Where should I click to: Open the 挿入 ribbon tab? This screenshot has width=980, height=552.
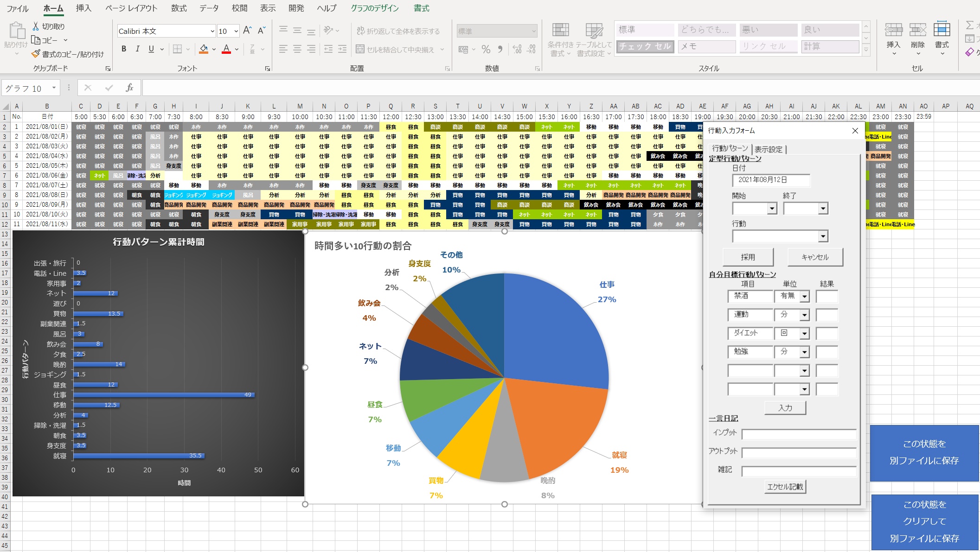pos(83,8)
